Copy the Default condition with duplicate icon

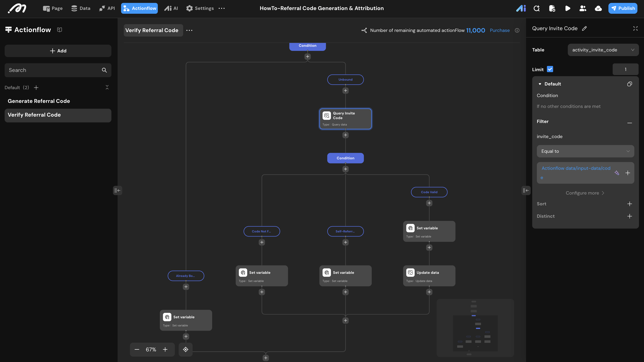(629, 84)
